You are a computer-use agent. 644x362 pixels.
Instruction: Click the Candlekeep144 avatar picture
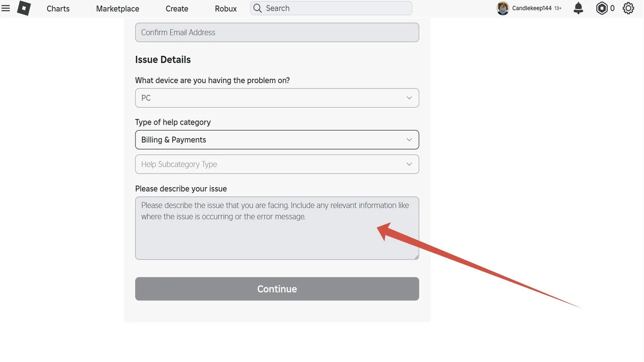point(503,8)
